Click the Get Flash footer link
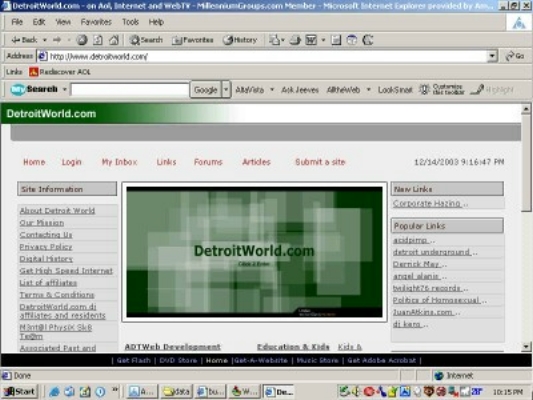 (134, 360)
